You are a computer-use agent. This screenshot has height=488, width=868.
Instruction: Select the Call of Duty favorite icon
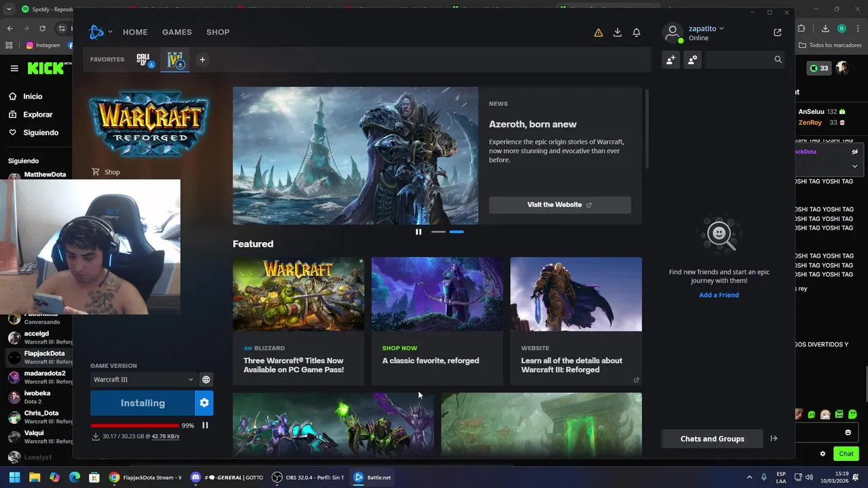click(144, 60)
